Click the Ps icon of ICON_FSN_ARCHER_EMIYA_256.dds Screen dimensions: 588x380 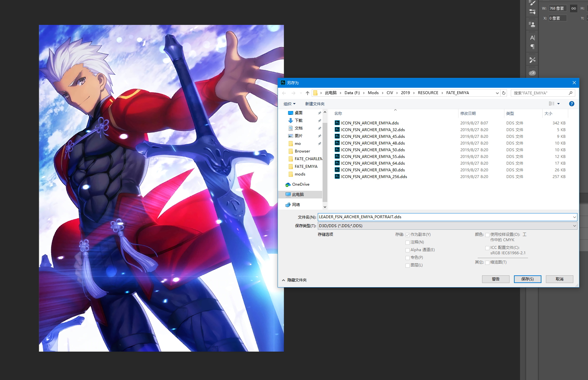337,176
